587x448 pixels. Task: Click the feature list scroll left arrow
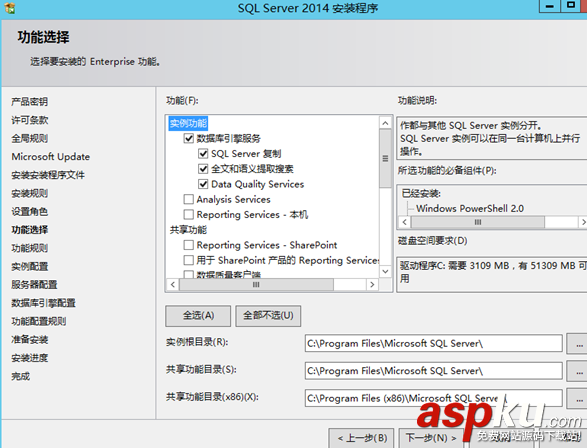point(173,284)
